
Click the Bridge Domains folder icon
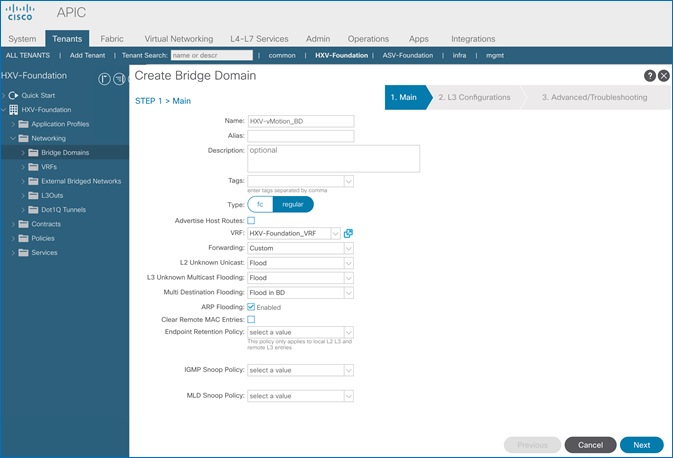pos(33,152)
